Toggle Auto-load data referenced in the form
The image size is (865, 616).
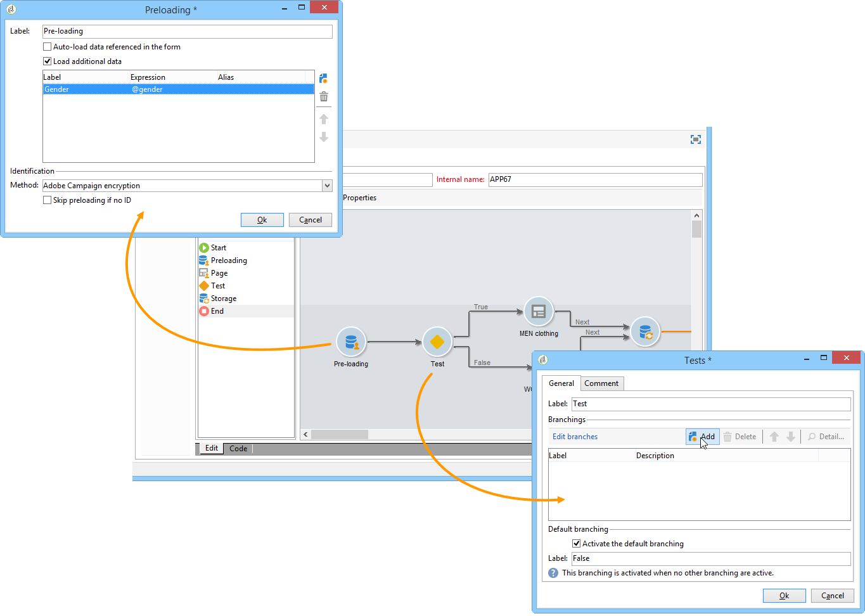pyautogui.click(x=47, y=47)
